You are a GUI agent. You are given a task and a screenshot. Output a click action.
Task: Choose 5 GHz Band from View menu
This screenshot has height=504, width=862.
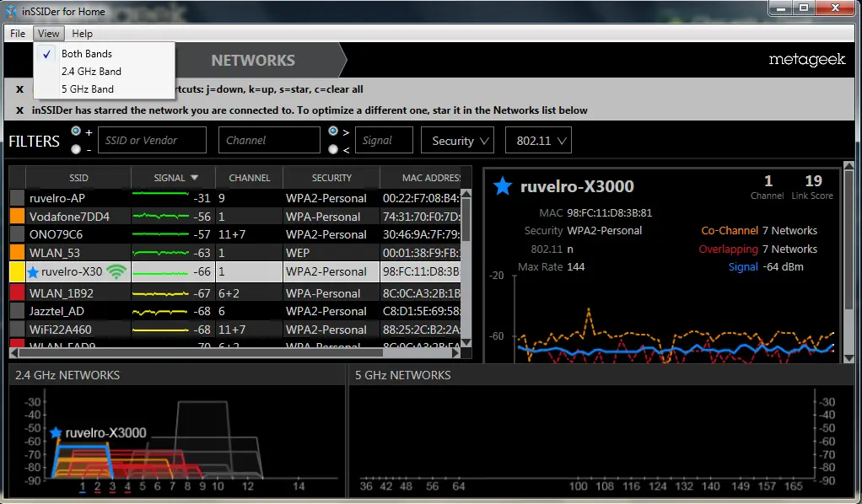click(x=105, y=88)
